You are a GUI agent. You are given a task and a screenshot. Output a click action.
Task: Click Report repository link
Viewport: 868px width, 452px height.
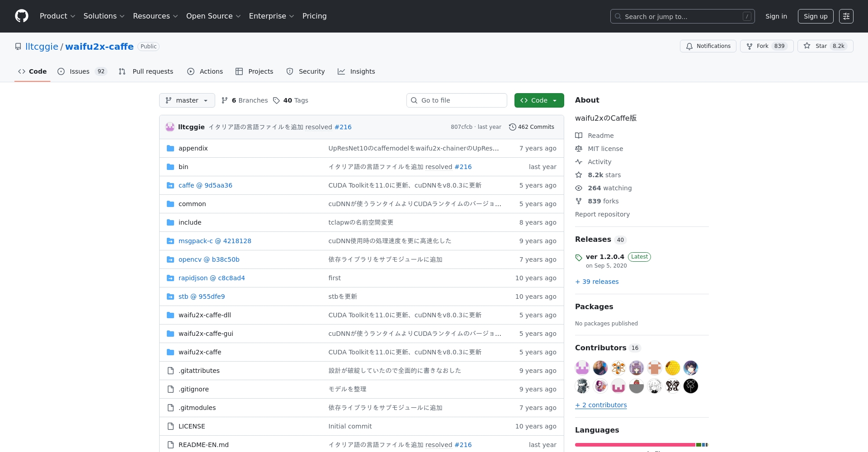602,214
